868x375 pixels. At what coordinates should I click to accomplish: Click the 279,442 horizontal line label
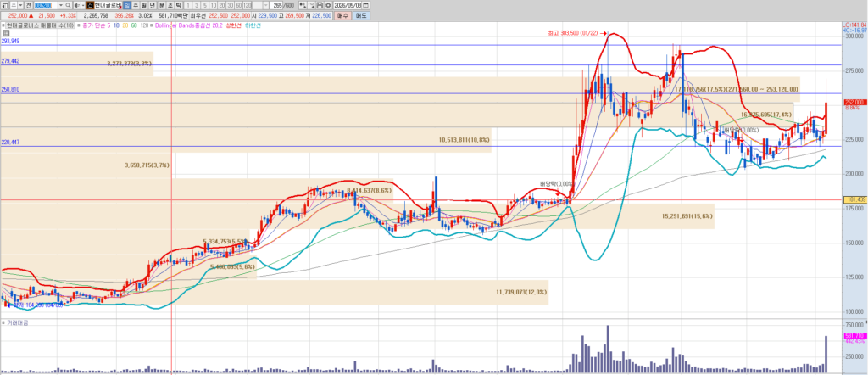[10, 61]
